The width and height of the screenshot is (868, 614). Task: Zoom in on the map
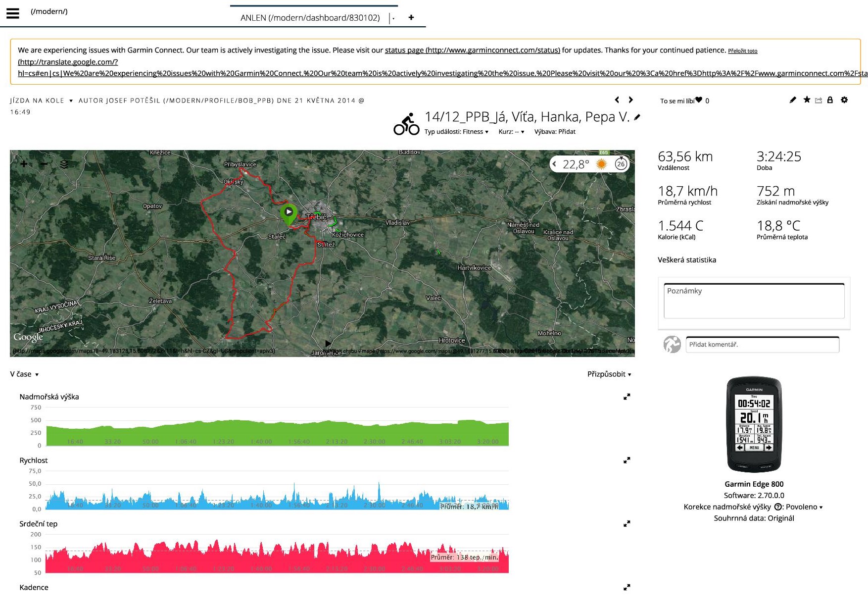24,164
